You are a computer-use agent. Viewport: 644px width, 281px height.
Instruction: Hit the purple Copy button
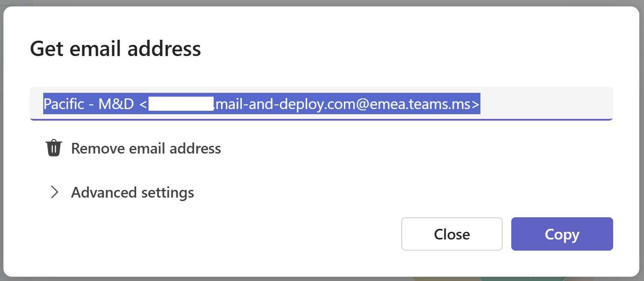pyautogui.click(x=562, y=234)
